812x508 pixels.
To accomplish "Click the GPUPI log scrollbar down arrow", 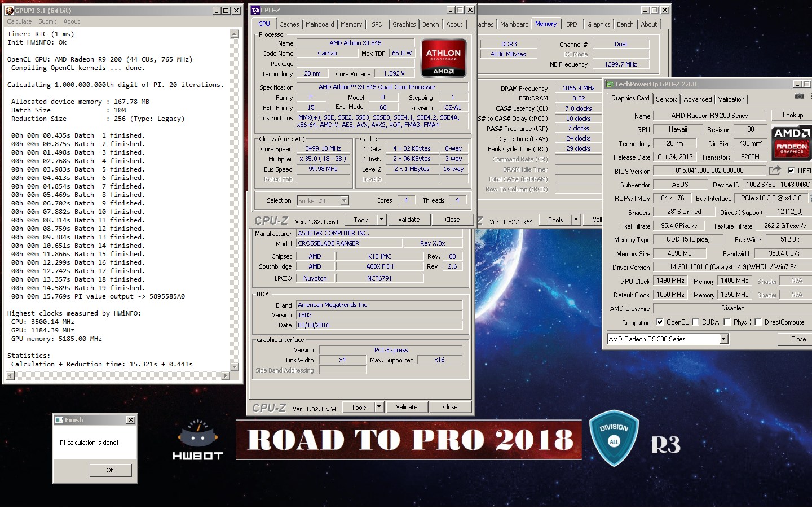I will 235,367.
